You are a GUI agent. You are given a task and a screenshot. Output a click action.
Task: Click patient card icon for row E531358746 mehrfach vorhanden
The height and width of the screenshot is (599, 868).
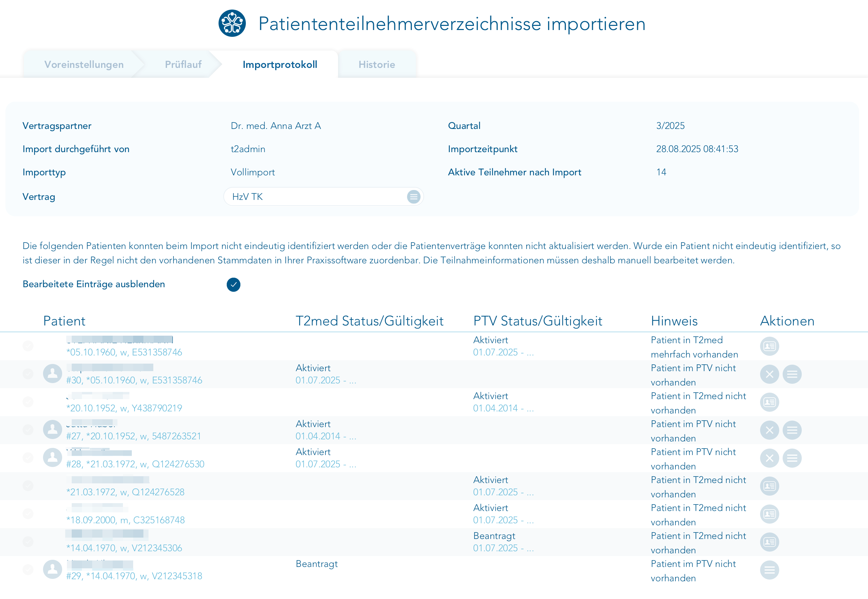(x=769, y=346)
